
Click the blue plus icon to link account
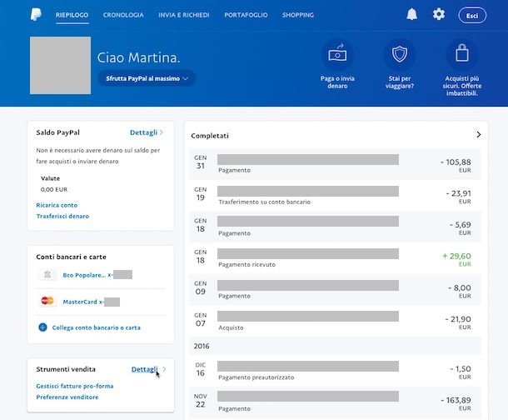point(42,327)
